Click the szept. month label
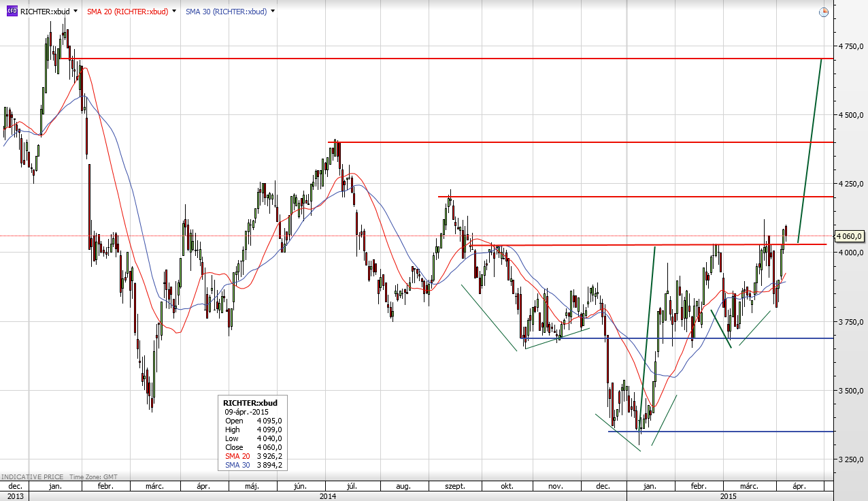The height and width of the screenshot is (501, 868). coord(454,487)
